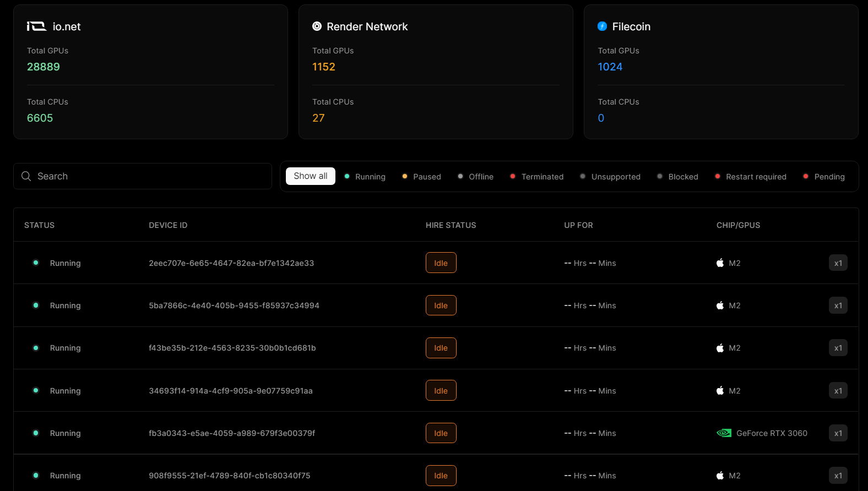Click Apple icon in 34693f14 device row
Viewport: 868px width, 491px height.
pos(720,391)
